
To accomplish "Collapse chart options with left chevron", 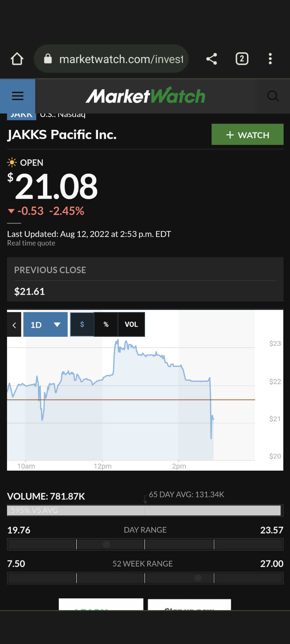I will click(14, 325).
